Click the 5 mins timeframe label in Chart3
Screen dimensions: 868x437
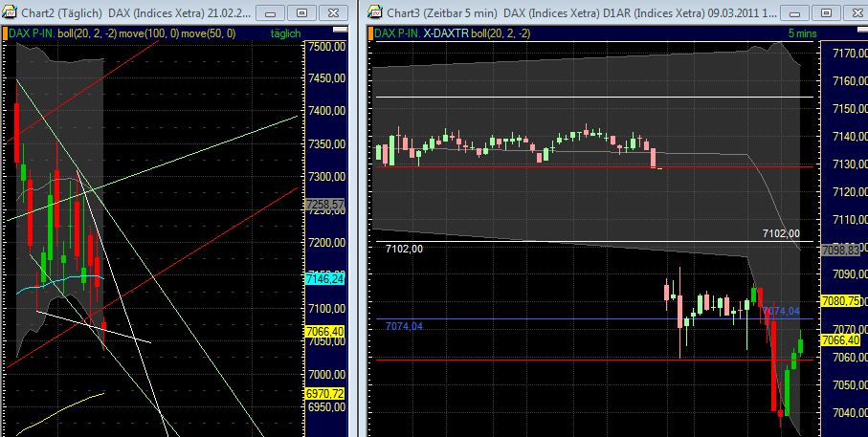(x=802, y=33)
